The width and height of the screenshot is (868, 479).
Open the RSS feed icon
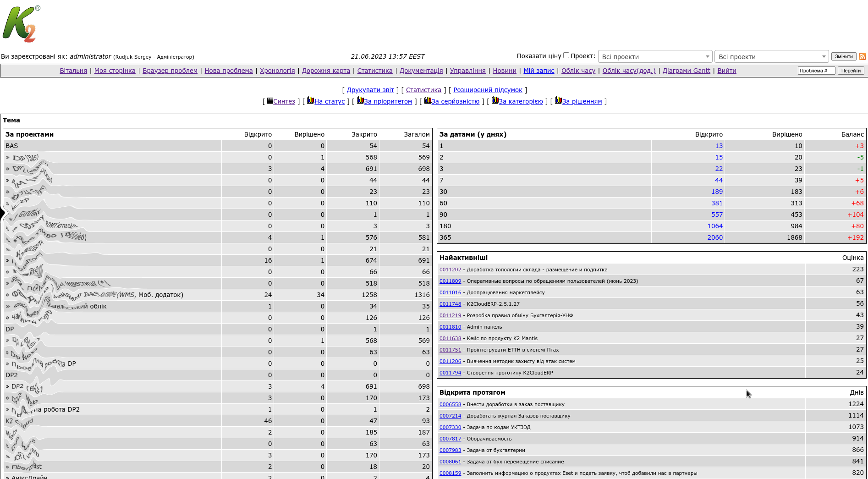click(862, 56)
